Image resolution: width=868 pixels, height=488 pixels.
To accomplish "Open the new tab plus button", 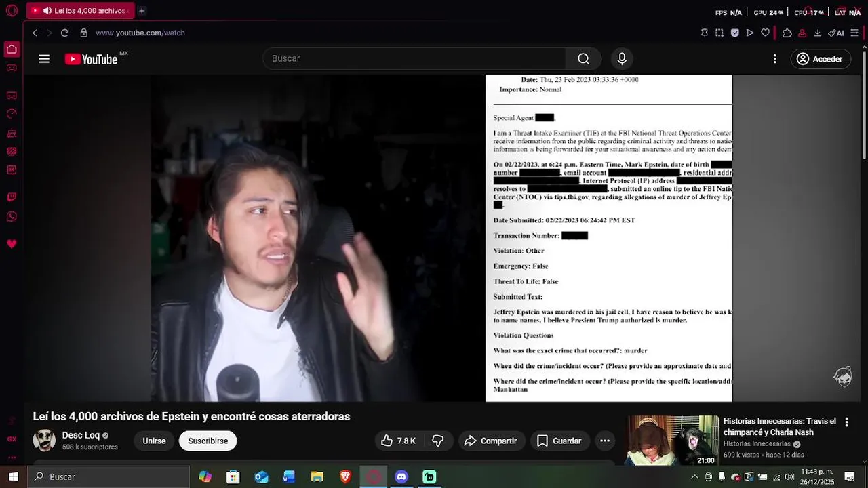I will (x=142, y=11).
